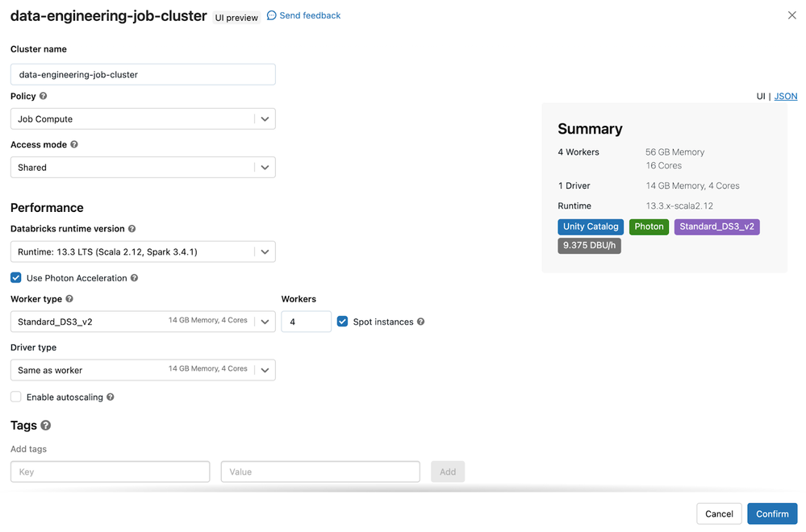Viewport: 806px width, 532px height.
Task: Click the Cancel button
Action: point(719,513)
